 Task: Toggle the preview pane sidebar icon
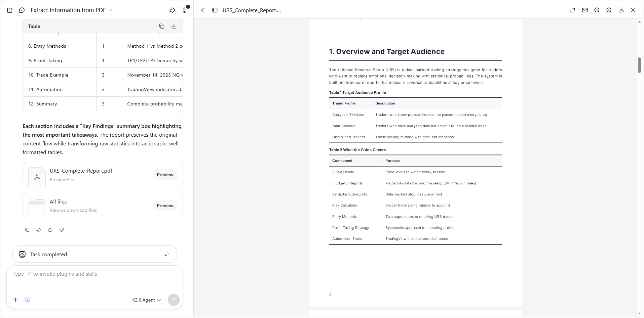pos(215,10)
